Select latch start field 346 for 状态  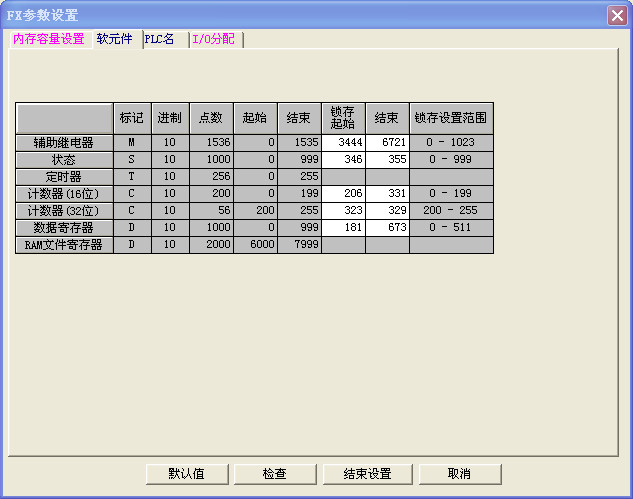343,160
